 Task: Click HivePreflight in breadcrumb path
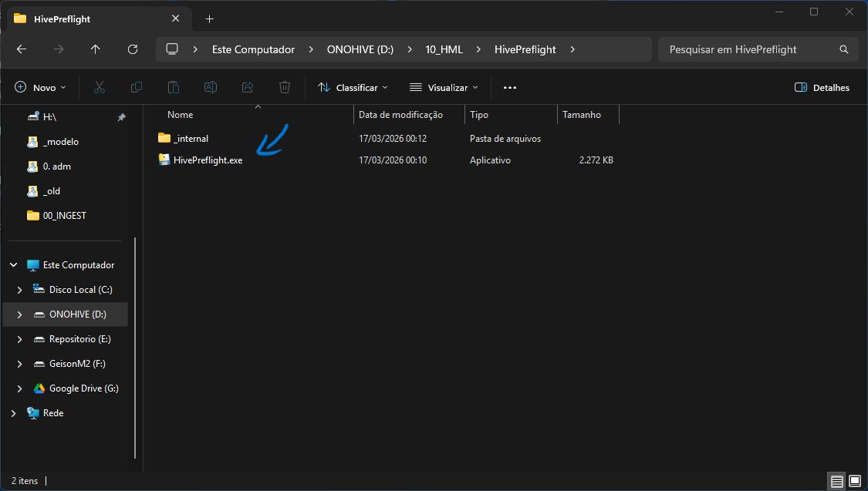point(525,49)
